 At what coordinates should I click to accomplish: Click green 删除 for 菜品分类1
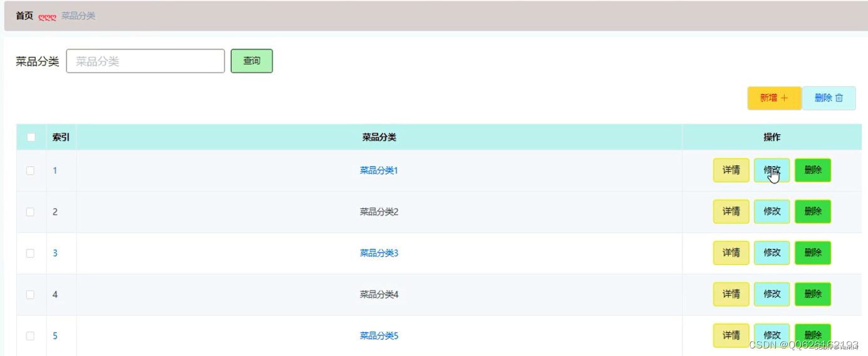[x=813, y=170]
